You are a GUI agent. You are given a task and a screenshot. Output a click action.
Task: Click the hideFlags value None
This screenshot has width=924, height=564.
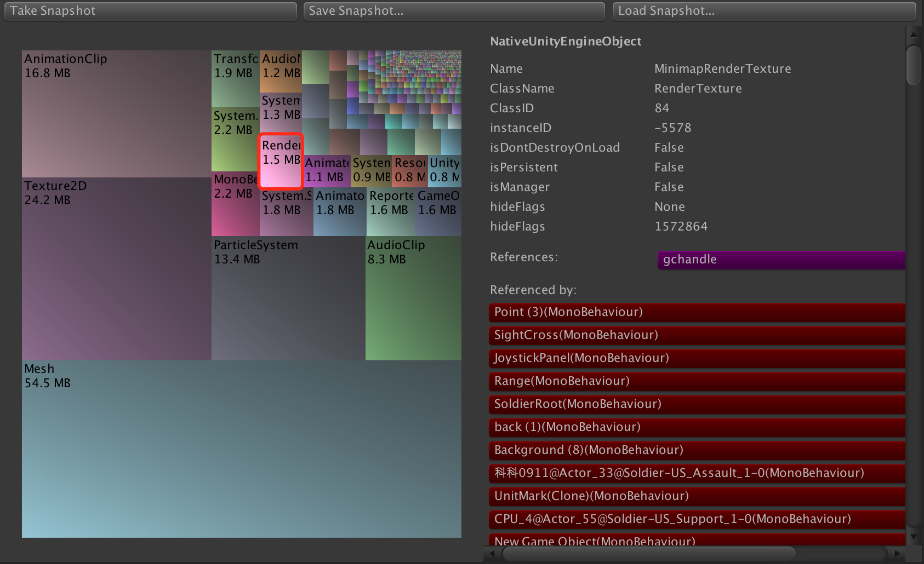(670, 207)
